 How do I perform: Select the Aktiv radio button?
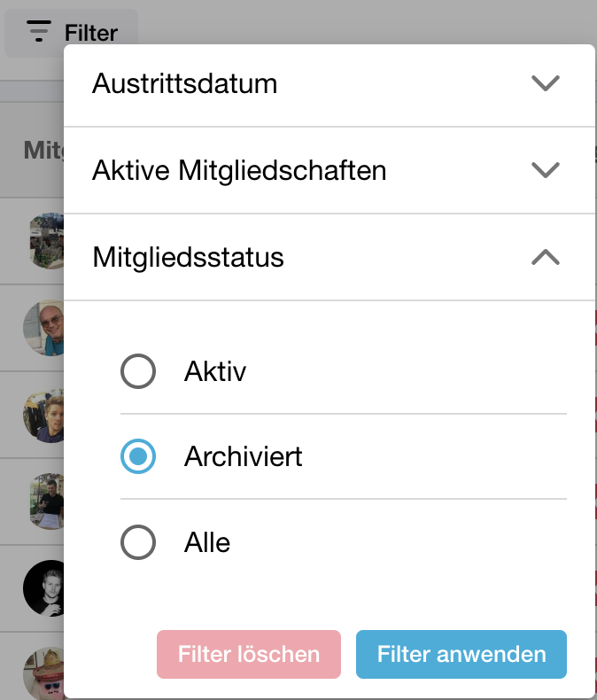coord(138,371)
